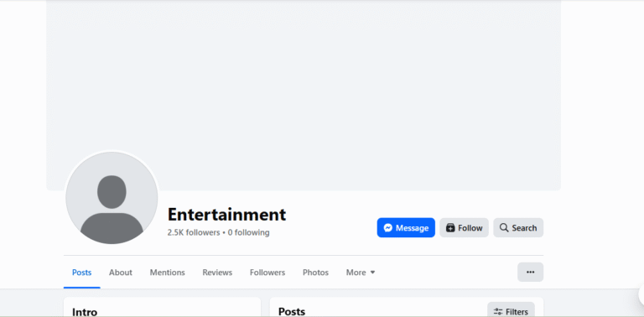Click the Search button on profile
644x317 pixels.
[x=518, y=227]
